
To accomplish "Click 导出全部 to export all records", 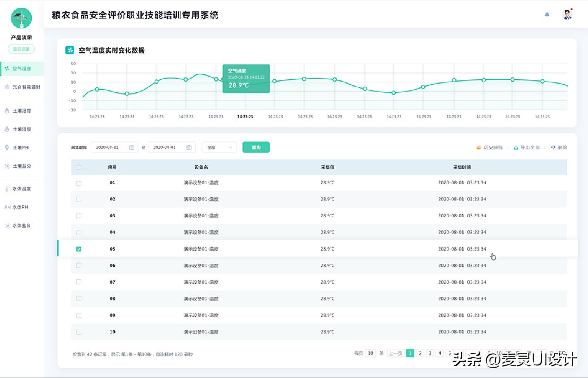I will tap(528, 147).
